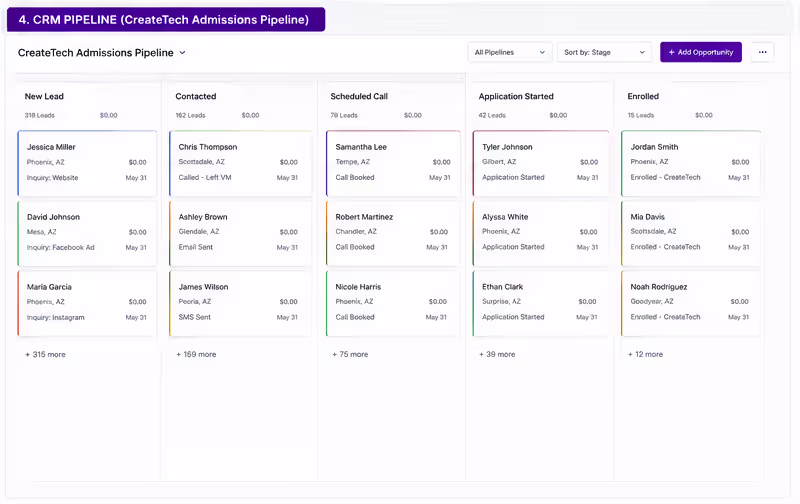Open Mia Davis opportunity card

(691, 233)
